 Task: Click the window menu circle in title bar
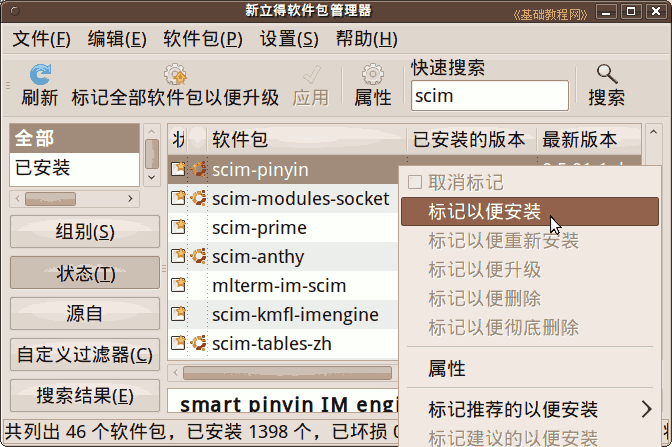coord(15,11)
